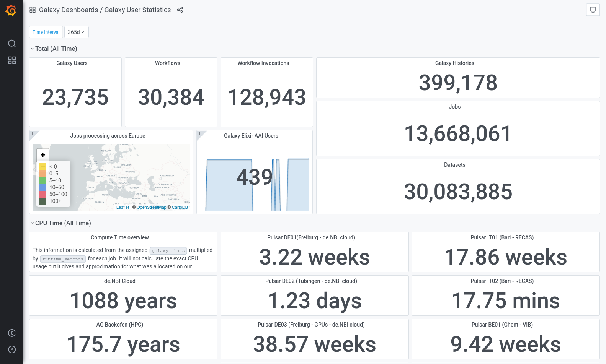Image resolution: width=606 pixels, height=364 pixels.
Task: Open the Dashboards grid icon in sidebar
Action: 12,60
